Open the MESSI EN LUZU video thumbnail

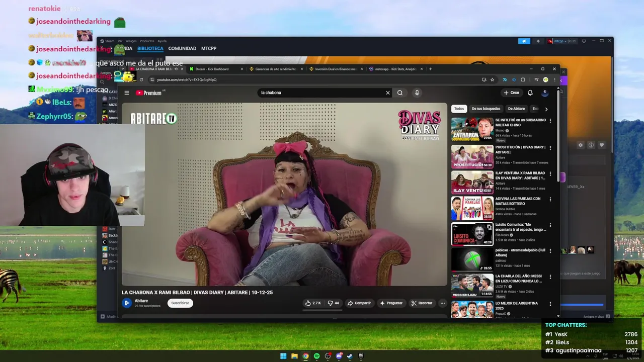(x=472, y=285)
